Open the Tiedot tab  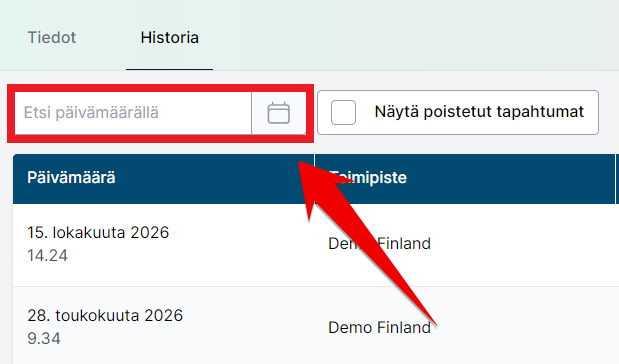52,38
